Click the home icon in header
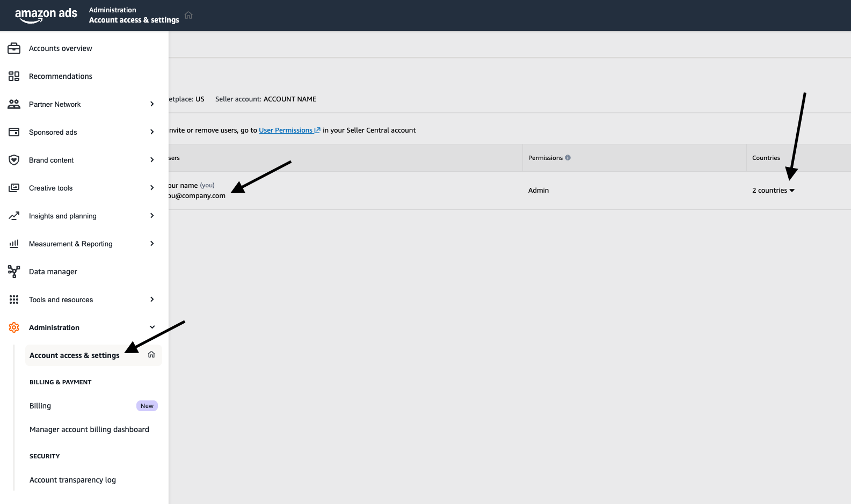This screenshot has height=504, width=851. 188,15
